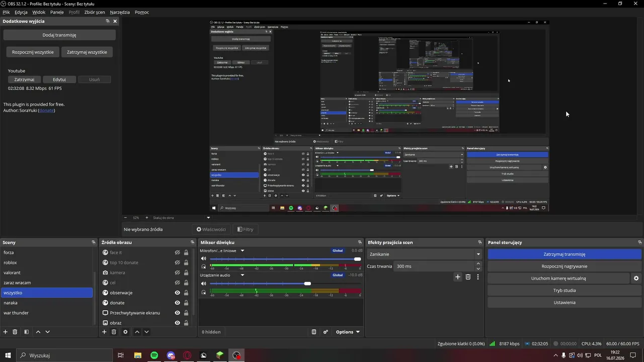This screenshot has height=362, width=644.
Task: Add a scene transition with the plus icon
Action: click(458, 277)
